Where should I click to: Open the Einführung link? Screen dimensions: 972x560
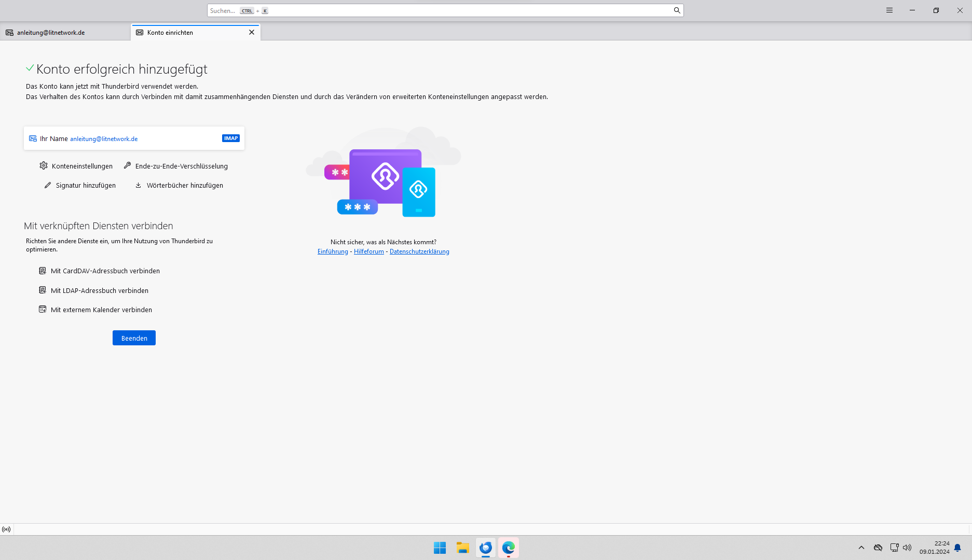point(333,251)
